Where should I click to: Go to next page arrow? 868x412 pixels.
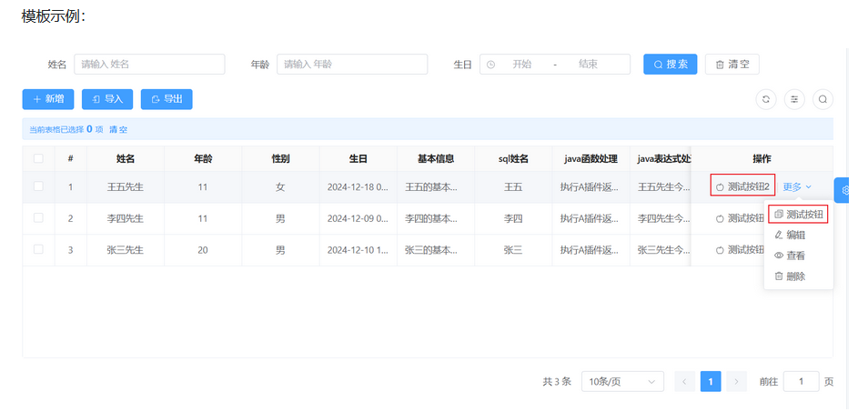coord(736,382)
